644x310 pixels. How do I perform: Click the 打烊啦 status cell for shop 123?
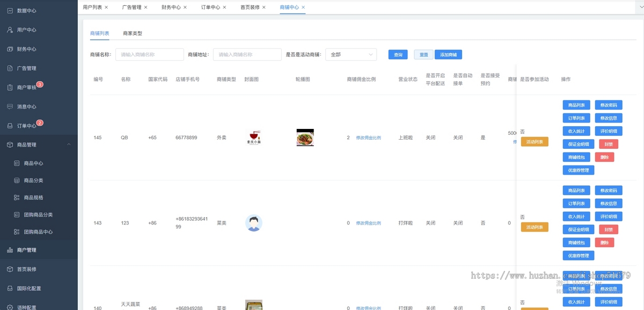[406, 223]
